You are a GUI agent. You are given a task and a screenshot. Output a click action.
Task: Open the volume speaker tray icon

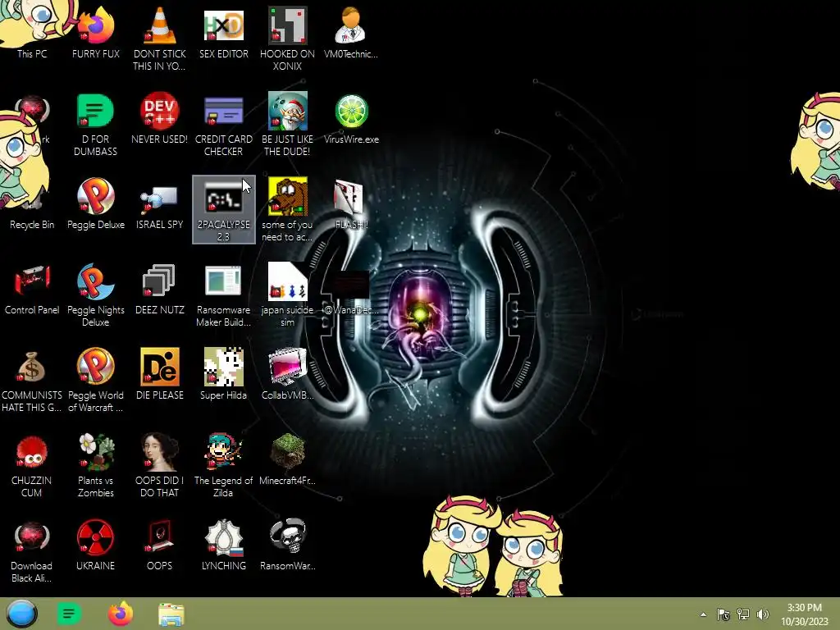[x=763, y=614]
